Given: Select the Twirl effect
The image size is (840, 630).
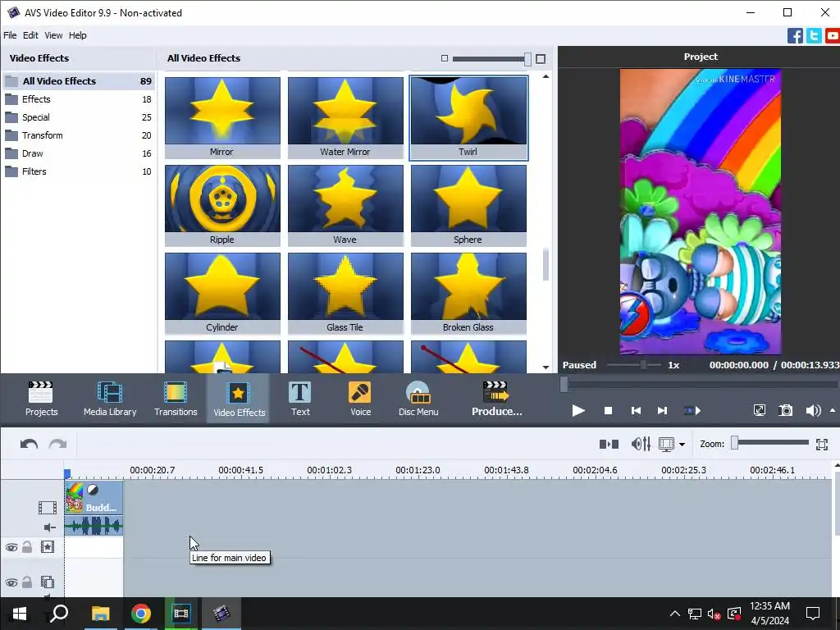Looking at the screenshot, I should (468, 118).
